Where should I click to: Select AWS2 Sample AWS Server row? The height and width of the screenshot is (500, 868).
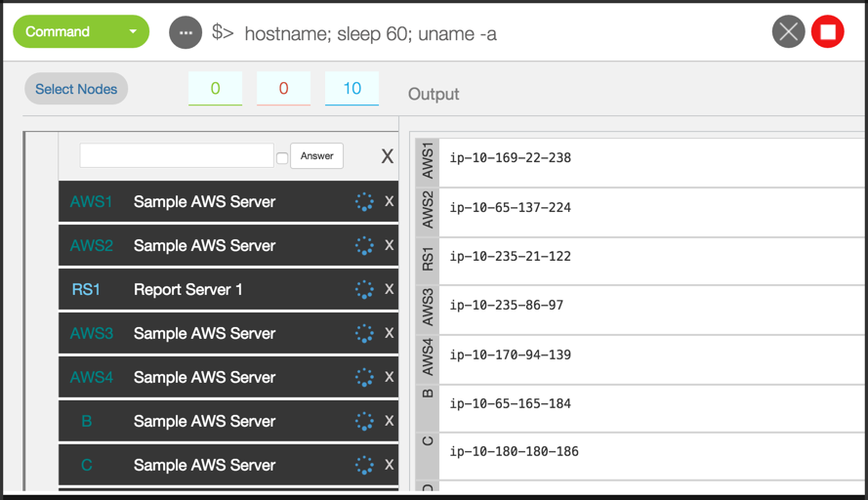click(228, 245)
